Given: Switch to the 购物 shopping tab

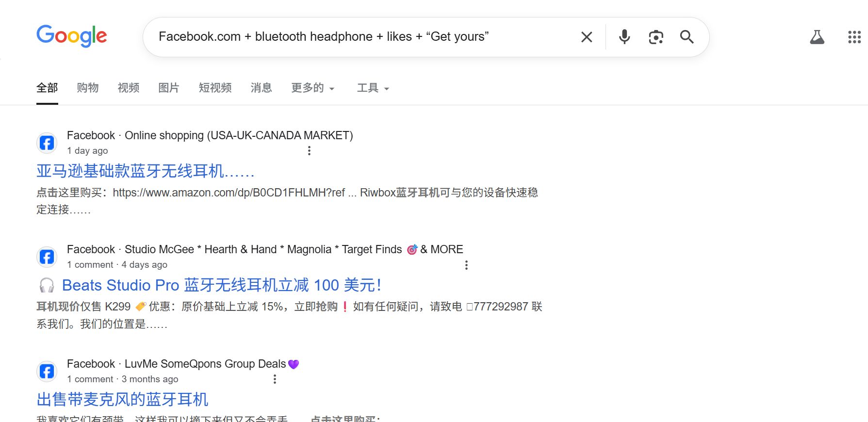Looking at the screenshot, I should point(88,88).
